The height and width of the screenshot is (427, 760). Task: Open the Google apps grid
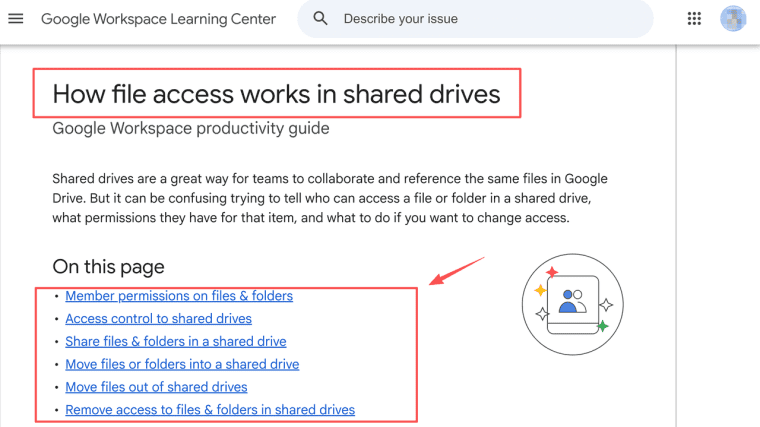coord(694,19)
